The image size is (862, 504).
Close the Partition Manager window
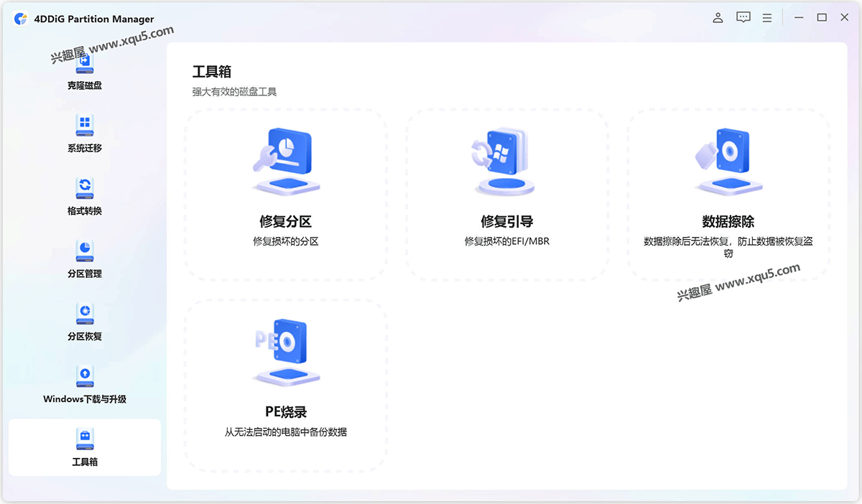844,18
